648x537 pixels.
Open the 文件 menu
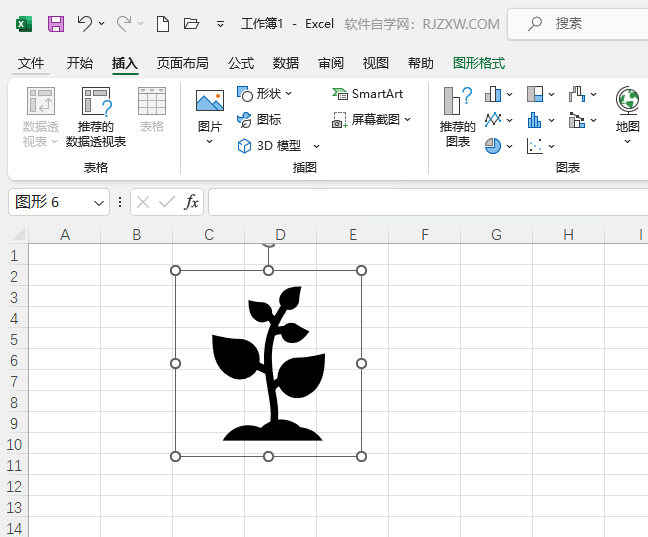(x=31, y=63)
